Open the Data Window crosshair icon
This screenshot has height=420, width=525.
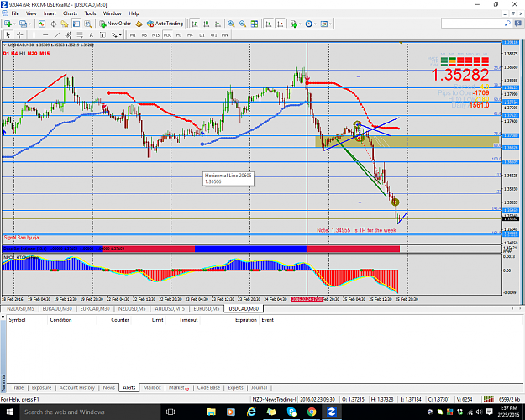pos(53,24)
